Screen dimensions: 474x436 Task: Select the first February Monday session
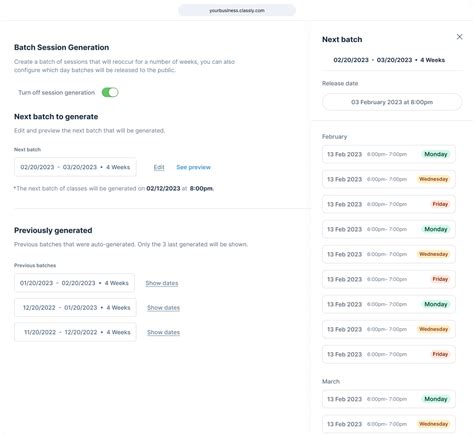click(389, 154)
